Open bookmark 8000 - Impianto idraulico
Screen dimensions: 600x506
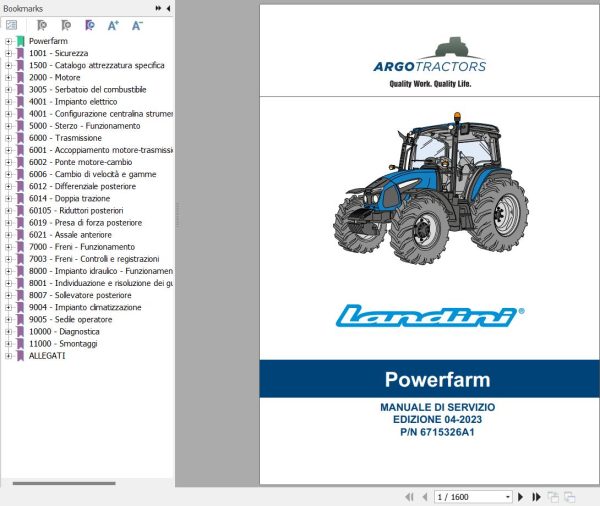tap(101, 271)
